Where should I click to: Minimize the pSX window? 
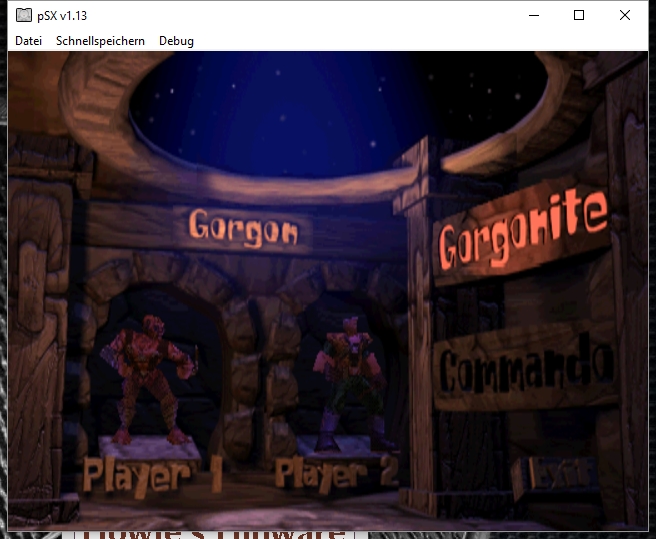534,15
